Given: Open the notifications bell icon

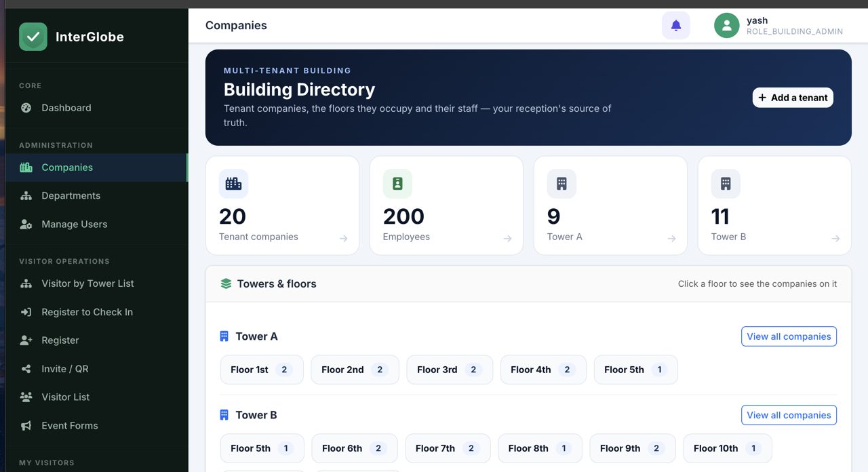Looking at the screenshot, I should 676,26.
